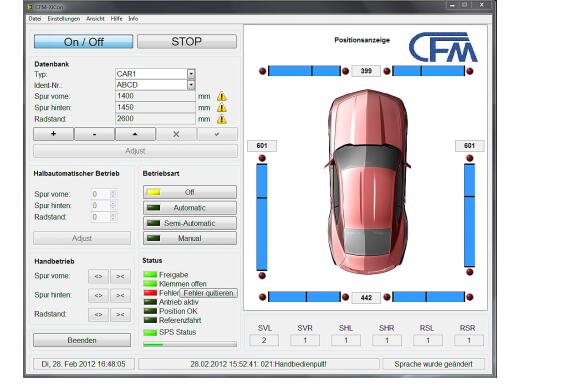Viewport: 568px width, 386px height.
Task: Select Automatic operating mode
Action: (190, 208)
